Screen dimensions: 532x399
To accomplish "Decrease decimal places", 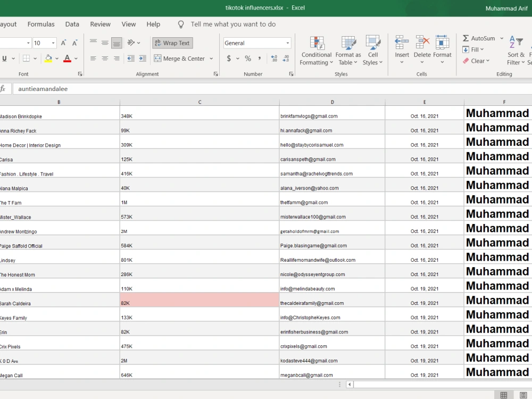I will (x=286, y=59).
